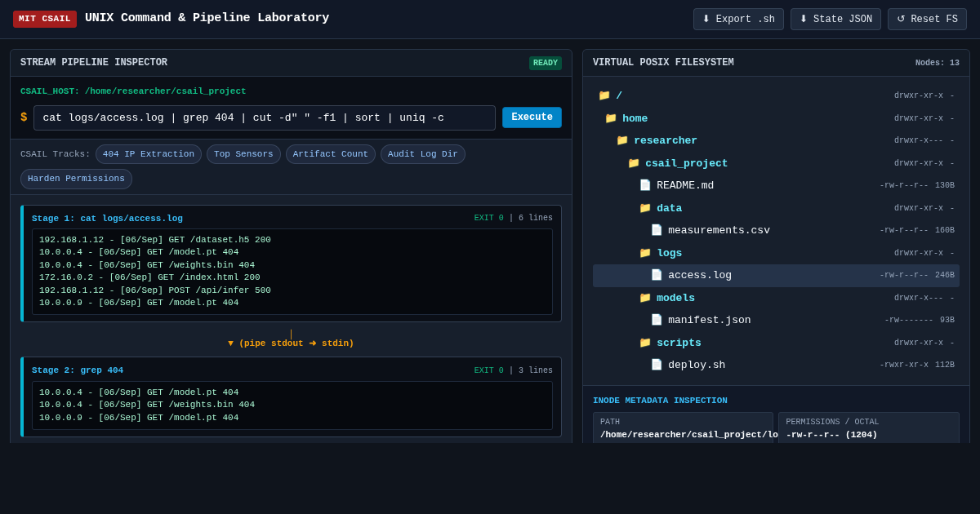Click the 246B size of access.log
Screen dimensions: 980x514
[x=945, y=276]
